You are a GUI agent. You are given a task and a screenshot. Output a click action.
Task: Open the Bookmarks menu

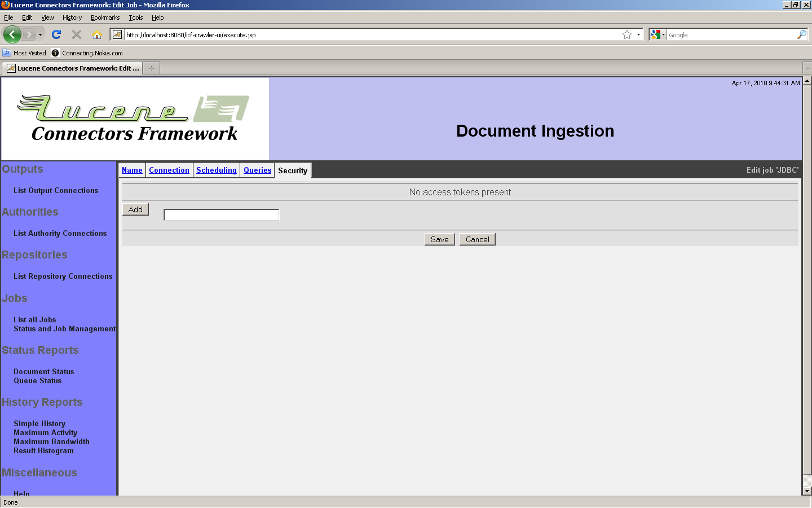pos(105,17)
